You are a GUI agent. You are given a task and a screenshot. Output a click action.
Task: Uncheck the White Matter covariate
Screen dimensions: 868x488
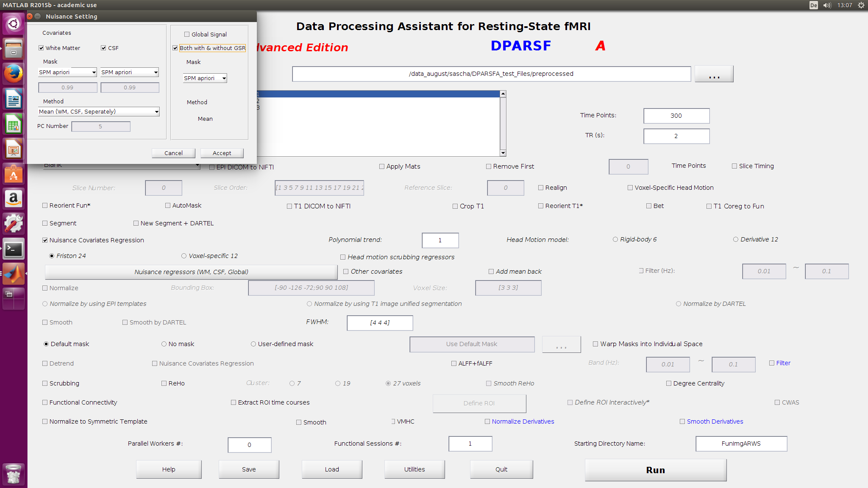41,48
